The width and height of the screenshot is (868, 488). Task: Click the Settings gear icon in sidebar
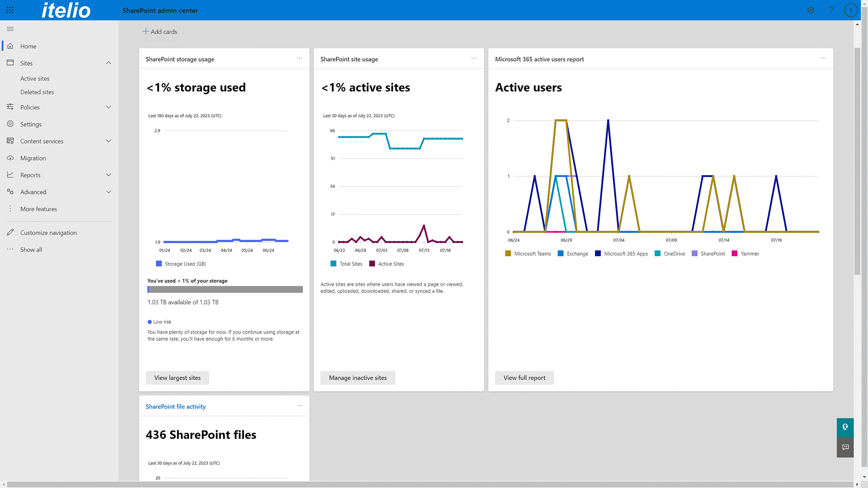(x=10, y=124)
